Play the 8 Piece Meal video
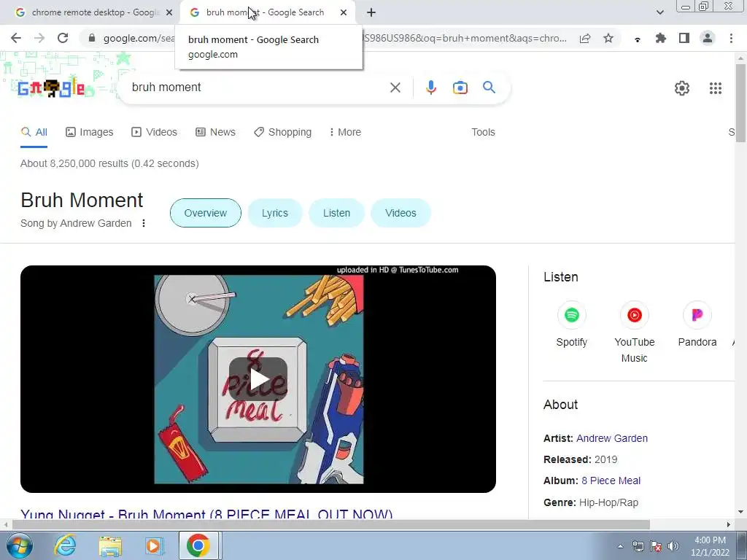 click(258, 379)
